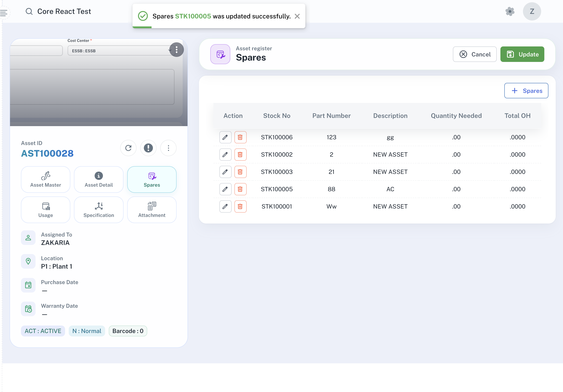Viewport: 563px width, 392px height.
Task: Open the three-dot menu beside Asset ID
Action: tap(168, 148)
